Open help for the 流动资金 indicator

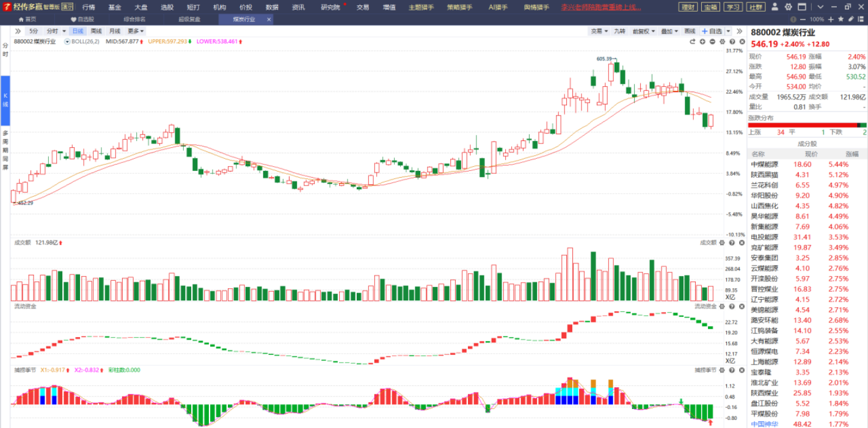point(731,306)
